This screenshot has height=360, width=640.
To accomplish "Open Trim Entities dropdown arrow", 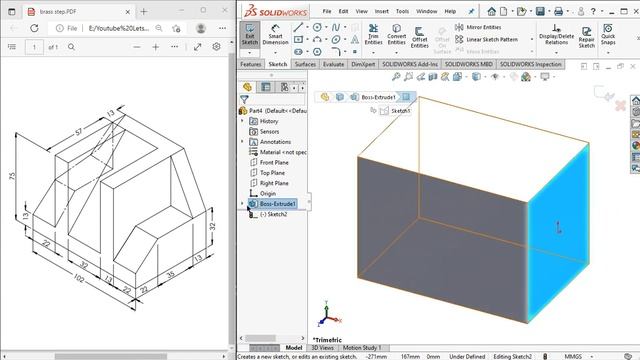I will pyautogui.click(x=373, y=53).
